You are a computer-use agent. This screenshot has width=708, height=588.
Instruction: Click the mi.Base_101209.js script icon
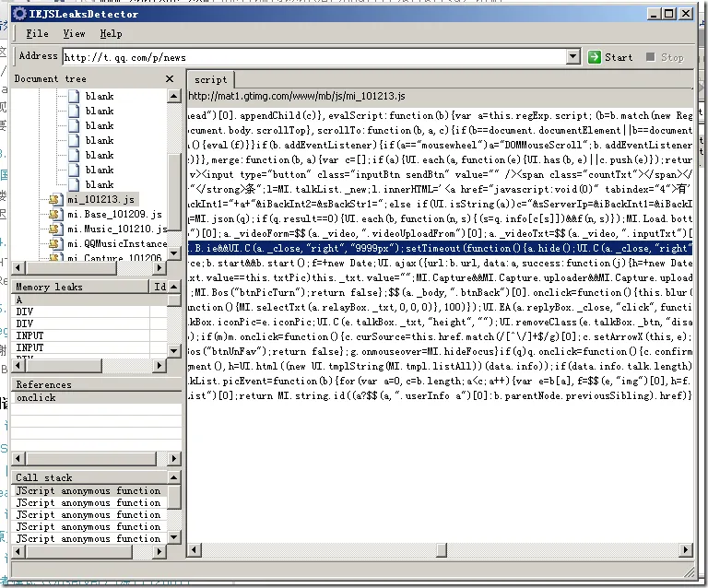tap(55, 214)
